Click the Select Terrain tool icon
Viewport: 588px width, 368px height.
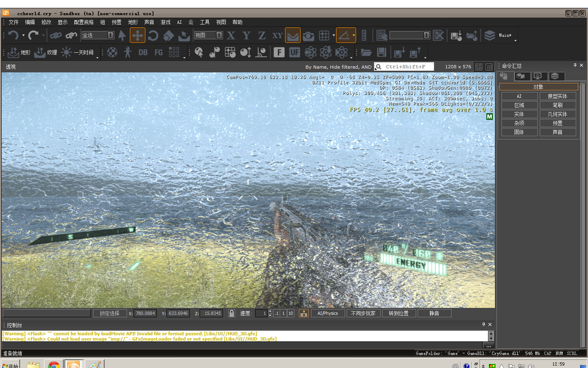(x=184, y=35)
